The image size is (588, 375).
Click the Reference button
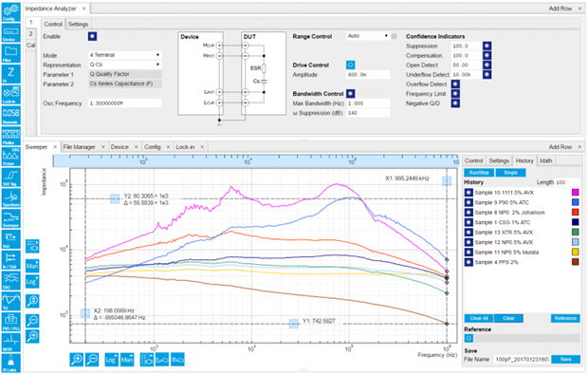click(x=565, y=318)
